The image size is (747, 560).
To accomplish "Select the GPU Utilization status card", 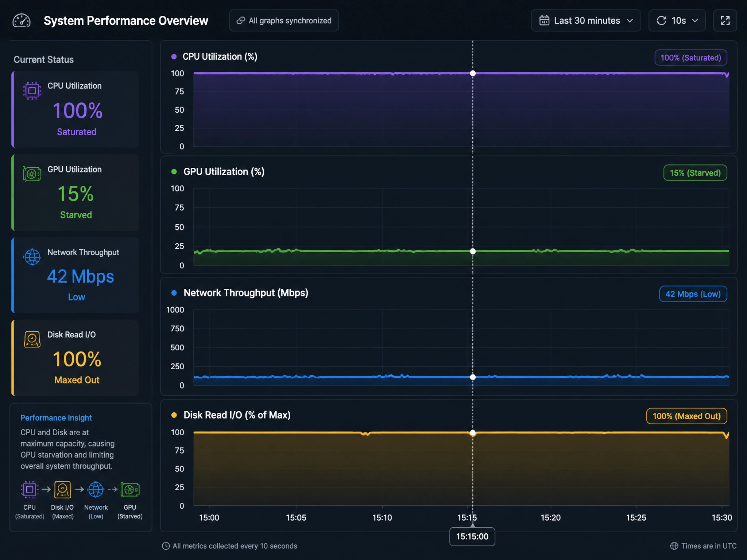I will coord(75,192).
